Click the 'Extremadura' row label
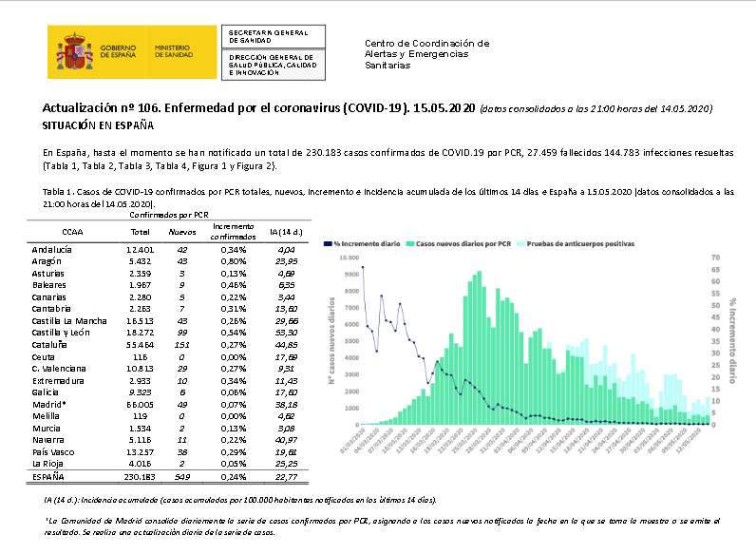Viewport: 756px width, 554px height. pos(58,381)
